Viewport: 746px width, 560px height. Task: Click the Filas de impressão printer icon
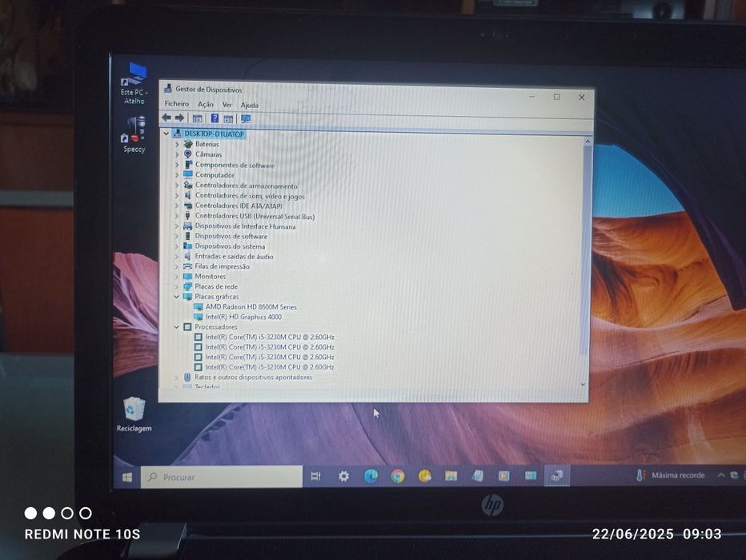pyautogui.click(x=187, y=266)
